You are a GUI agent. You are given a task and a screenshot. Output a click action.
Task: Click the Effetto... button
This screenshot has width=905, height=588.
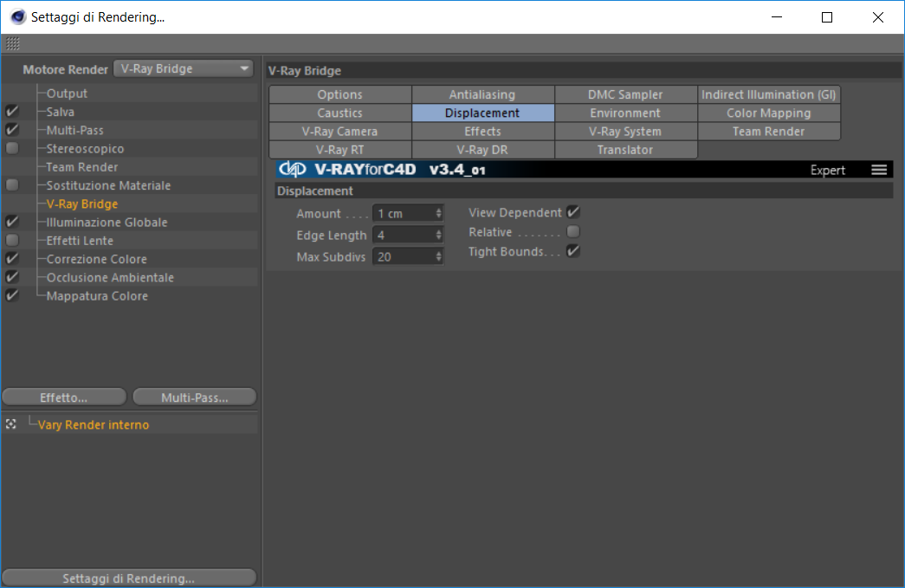coord(64,397)
